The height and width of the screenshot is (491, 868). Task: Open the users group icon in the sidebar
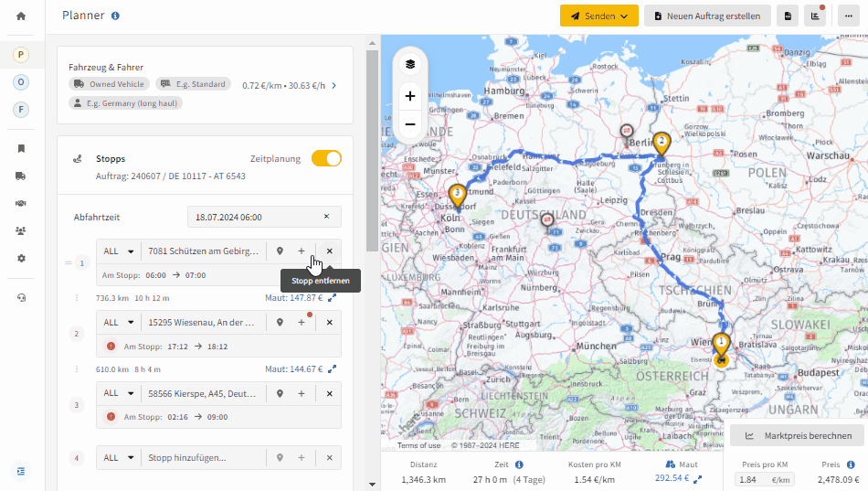point(21,230)
